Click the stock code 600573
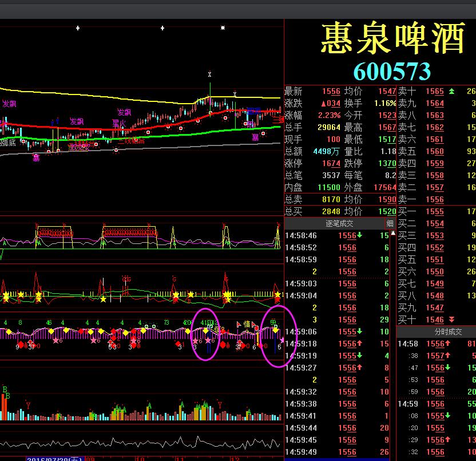This screenshot has width=476, height=461. click(392, 72)
